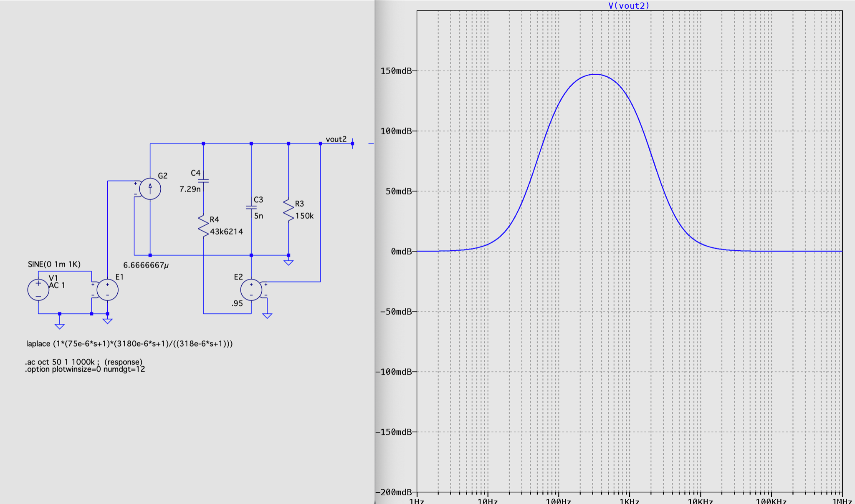Click the E1 component label
This screenshot has width=855, height=504.
point(119,277)
